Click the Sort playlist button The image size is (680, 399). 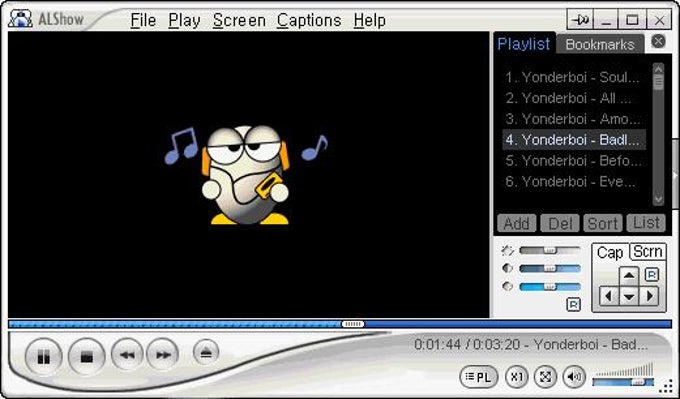point(603,223)
